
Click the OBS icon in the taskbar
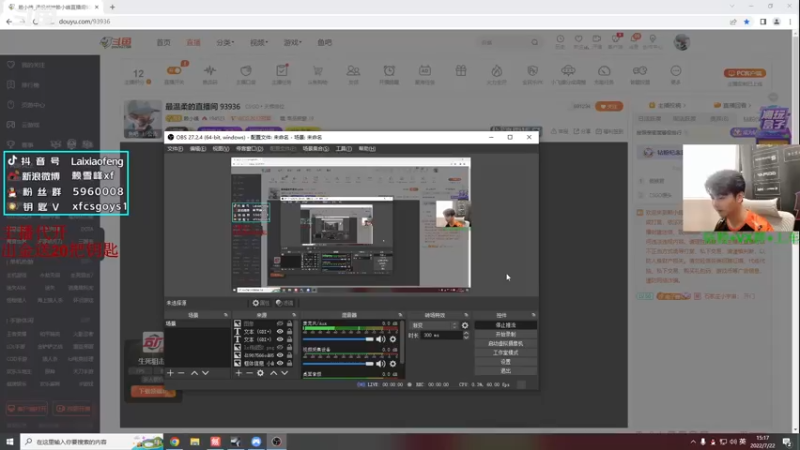[x=277, y=442]
